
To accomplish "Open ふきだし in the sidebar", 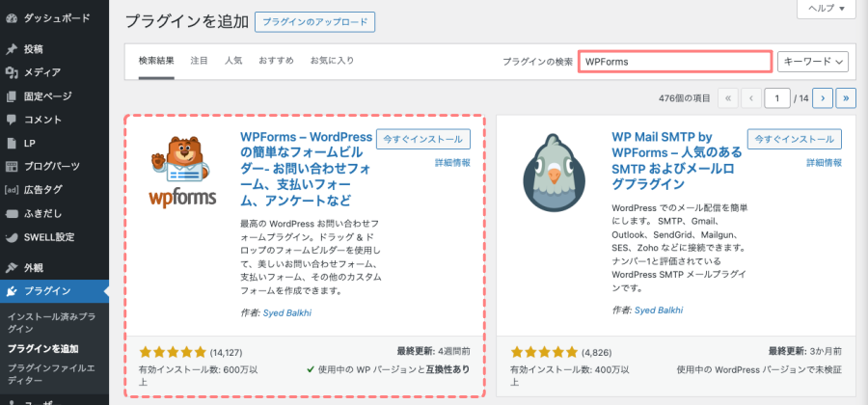I will 42,213.
